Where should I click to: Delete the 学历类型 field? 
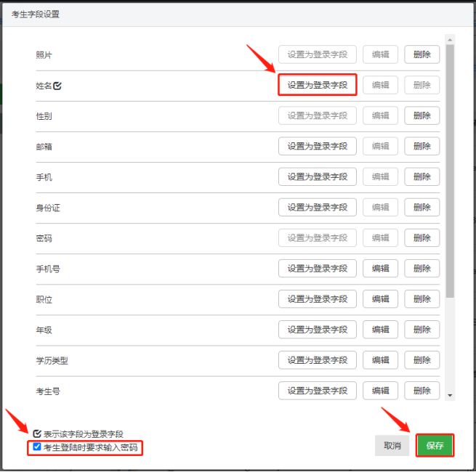coord(422,360)
